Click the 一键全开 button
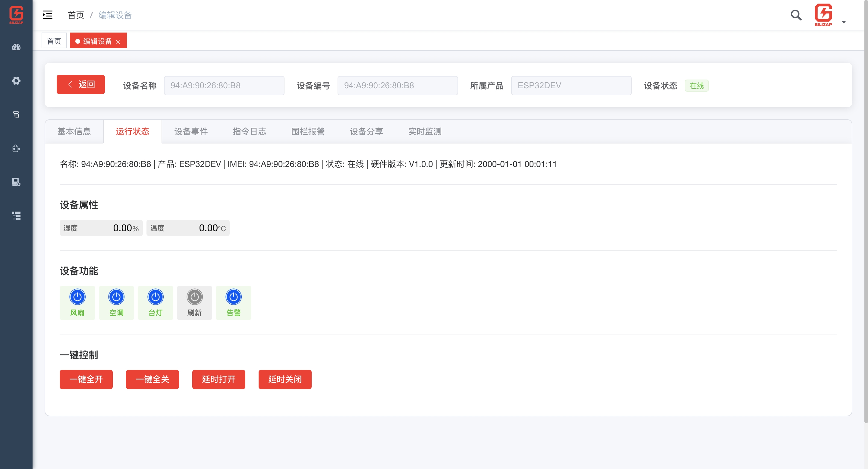The height and width of the screenshot is (469, 868). pos(86,379)
